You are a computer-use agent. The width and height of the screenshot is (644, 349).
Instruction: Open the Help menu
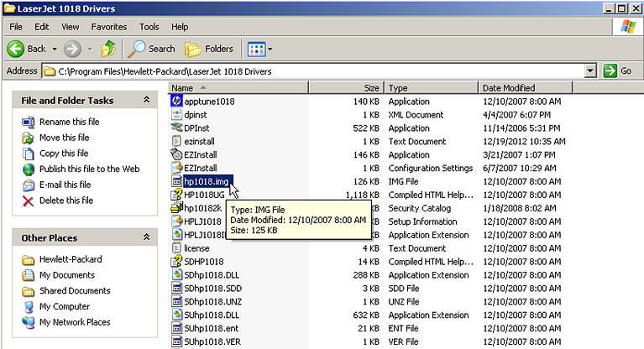[x=180, y=27]
